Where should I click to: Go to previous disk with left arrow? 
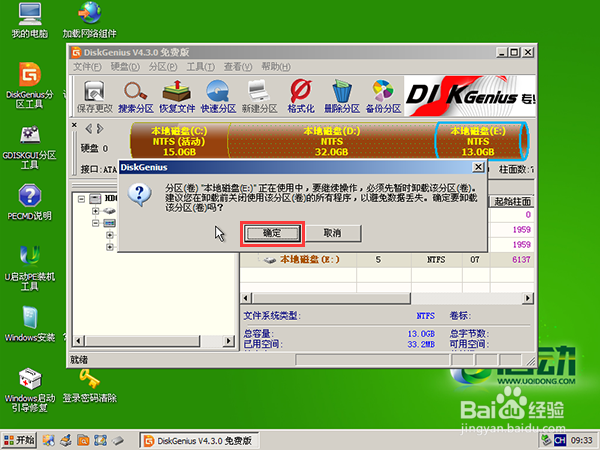click(x=88, y=129)
